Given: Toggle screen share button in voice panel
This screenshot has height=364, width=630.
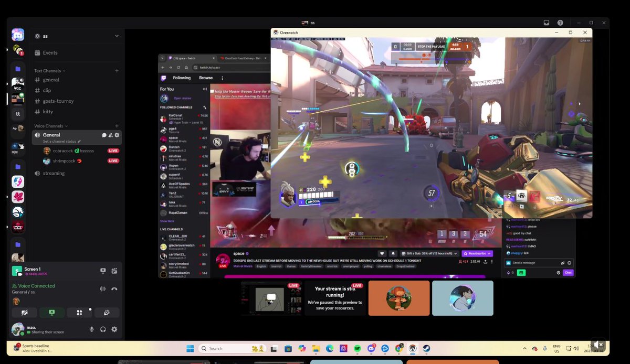Looking at the screenshot, I should pos(52,313).
